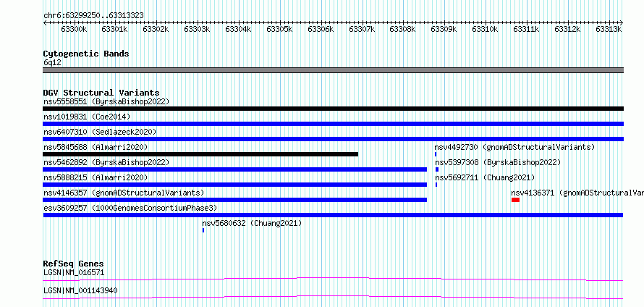
Task: Click the 63300k ruler tick label
Action: [x=74, y=29]
